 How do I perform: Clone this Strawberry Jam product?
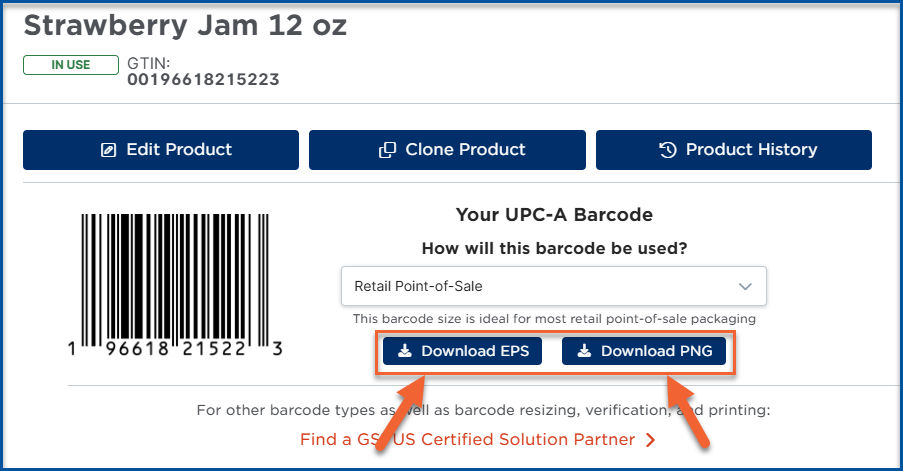pyautogui.click(x=447, y=150)
